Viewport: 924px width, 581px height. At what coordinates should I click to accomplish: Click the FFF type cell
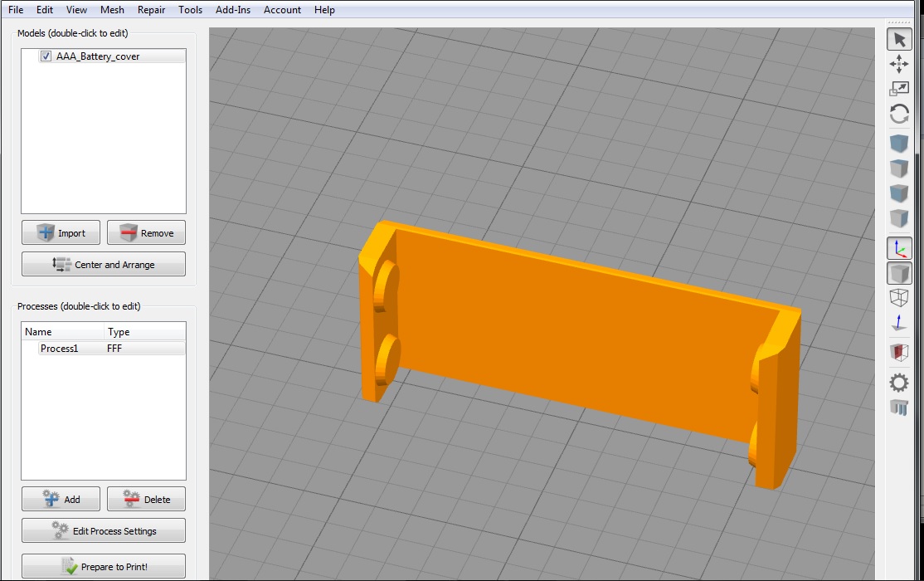(x=114, y=348)
